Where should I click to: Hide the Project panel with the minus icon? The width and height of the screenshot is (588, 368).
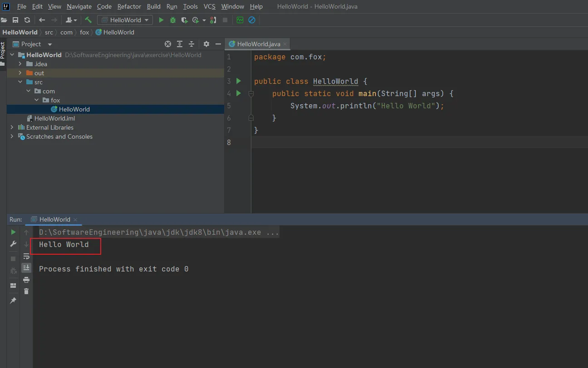coord(218,44)
